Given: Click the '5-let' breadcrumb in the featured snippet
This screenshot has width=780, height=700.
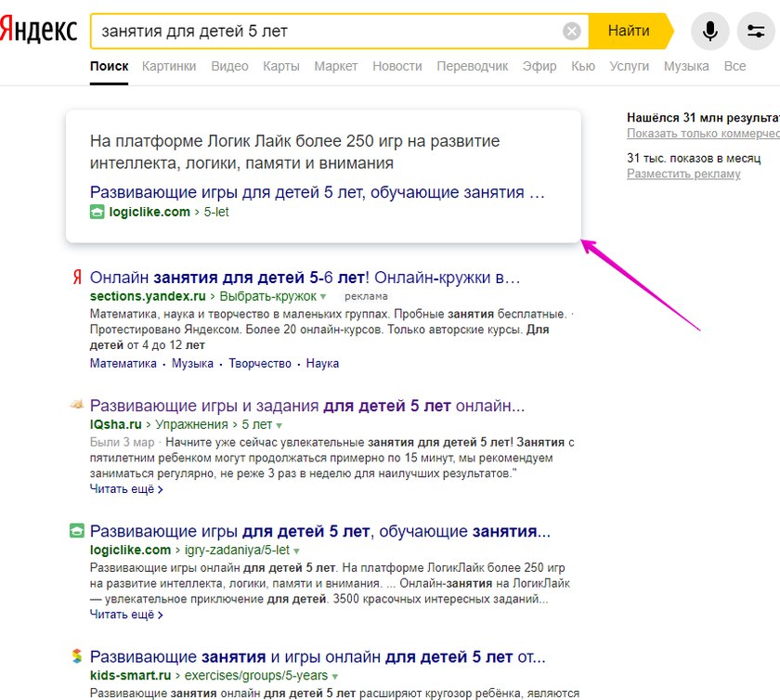Looking at the screenshot, I should (x=215, y=212).
